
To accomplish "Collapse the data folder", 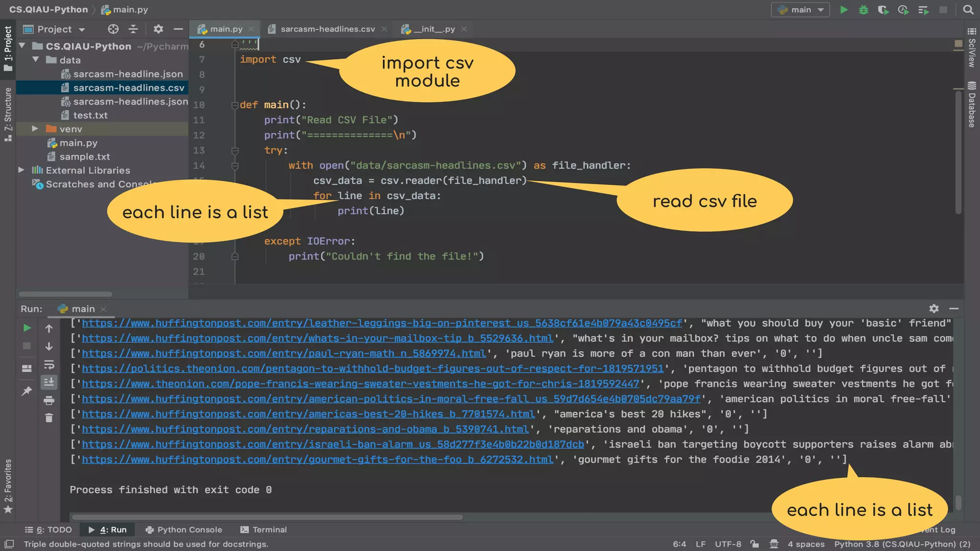I will coord(36,60).
